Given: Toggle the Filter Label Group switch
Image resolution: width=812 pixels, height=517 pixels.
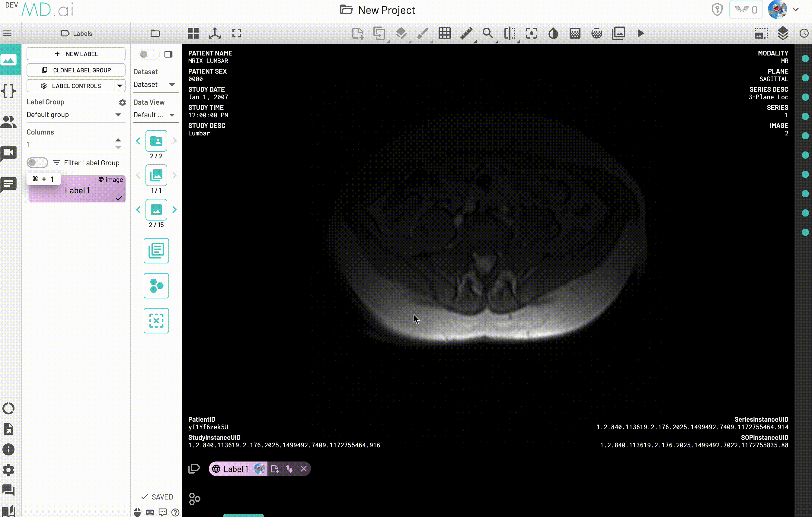Looking at the screenshot, I should (x=37, y=163).
